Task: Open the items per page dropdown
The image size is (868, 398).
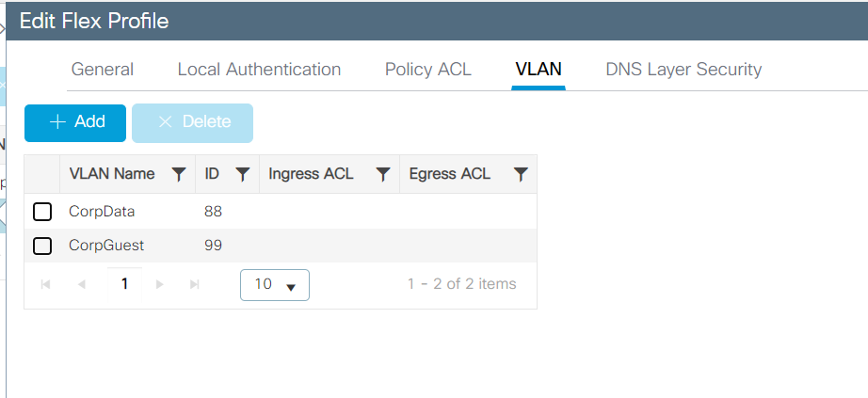Action: point(275,285)
